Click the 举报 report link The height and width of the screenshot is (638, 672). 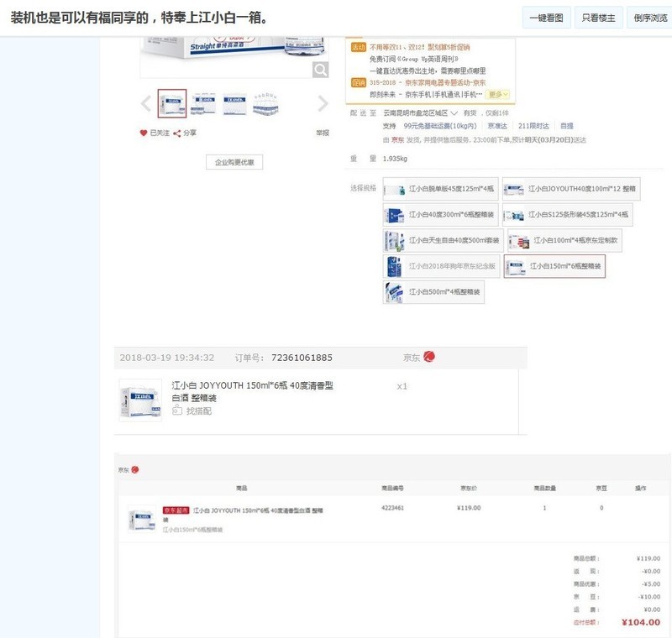[x=323, y=133]
